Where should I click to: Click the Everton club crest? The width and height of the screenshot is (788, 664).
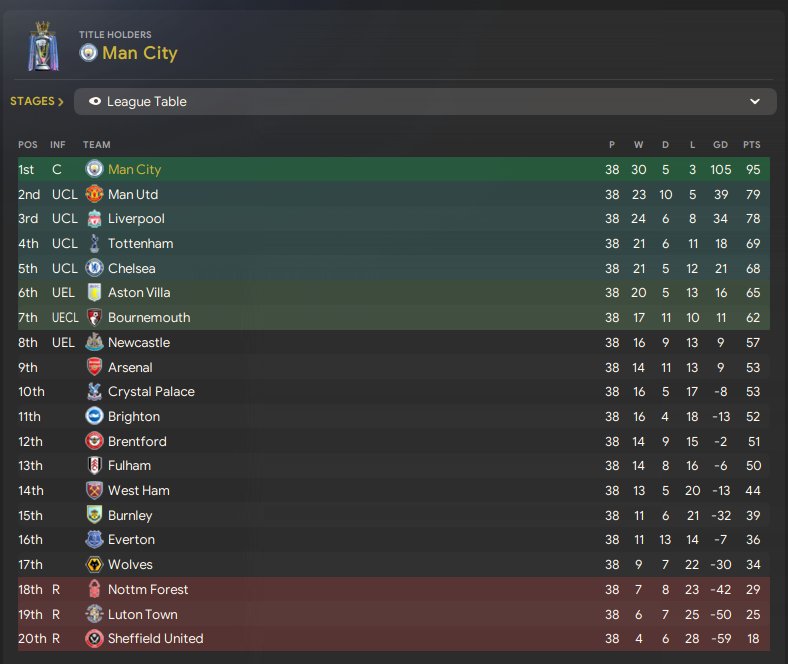coord(94,539)
